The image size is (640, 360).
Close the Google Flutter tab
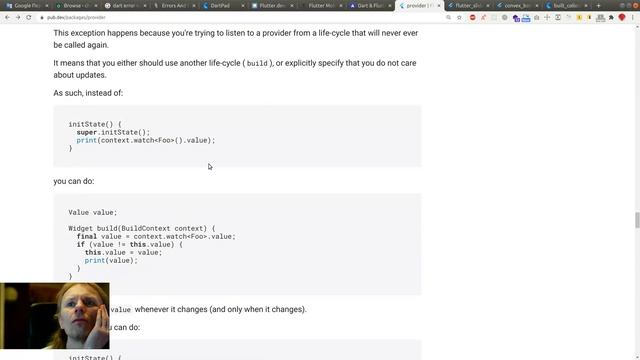[47, 6]
